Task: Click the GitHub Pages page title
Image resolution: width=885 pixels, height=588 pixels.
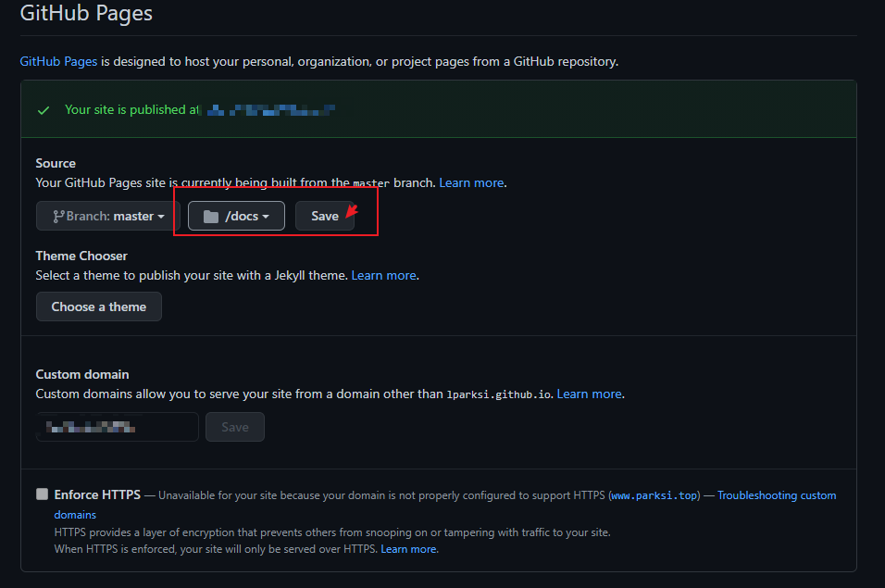Action: (x=86, y=14)
